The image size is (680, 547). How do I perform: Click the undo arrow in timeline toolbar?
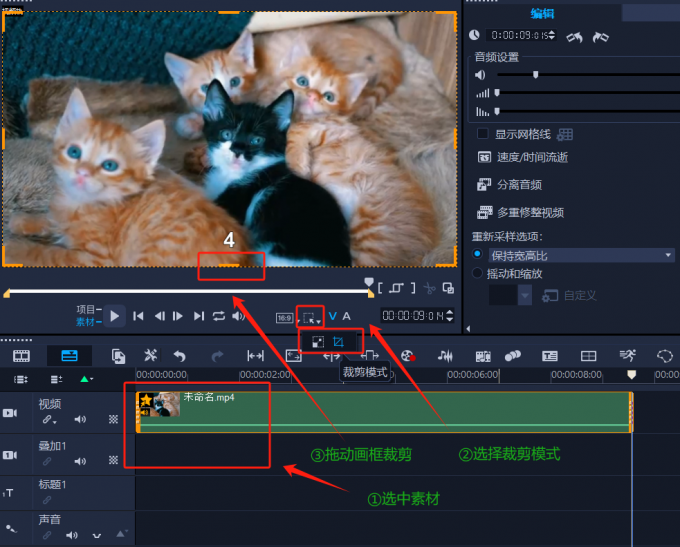(180, 356)
